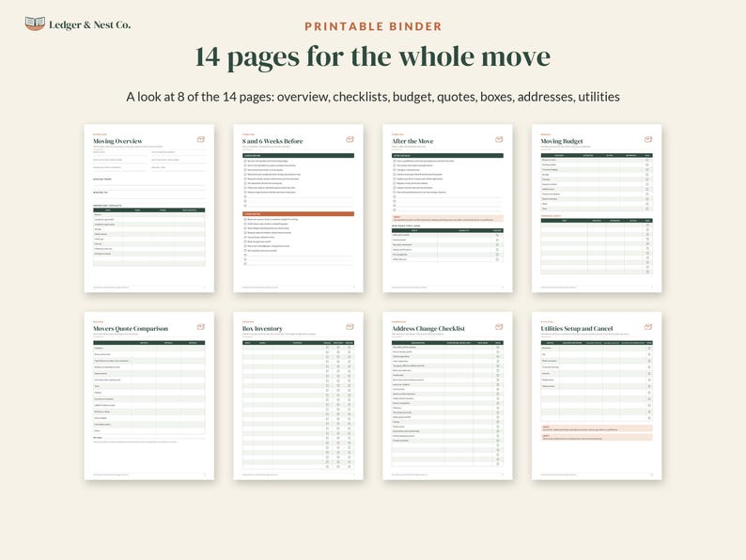Click the '14 pages for the whole move' title

click(372, 57)
